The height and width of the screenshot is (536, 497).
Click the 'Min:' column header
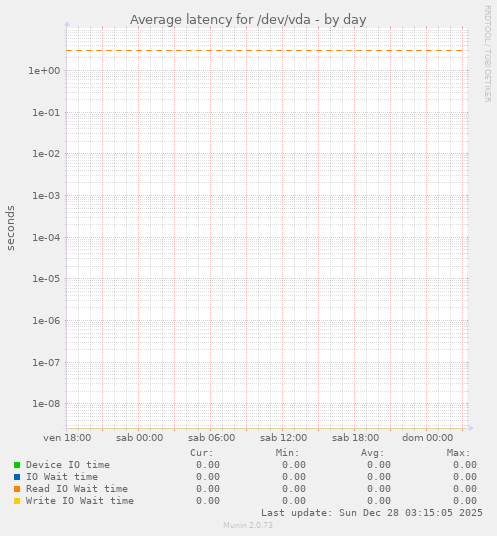[287, 453]
